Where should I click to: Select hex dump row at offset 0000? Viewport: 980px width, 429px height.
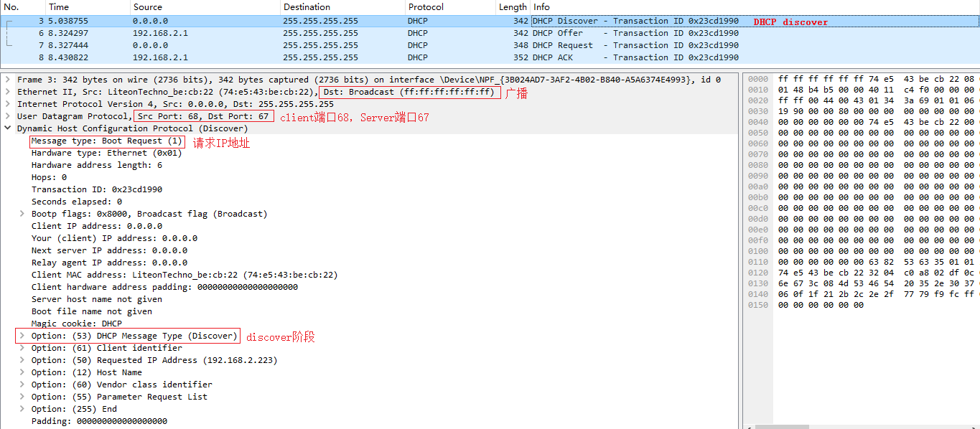tap(862, 79)
